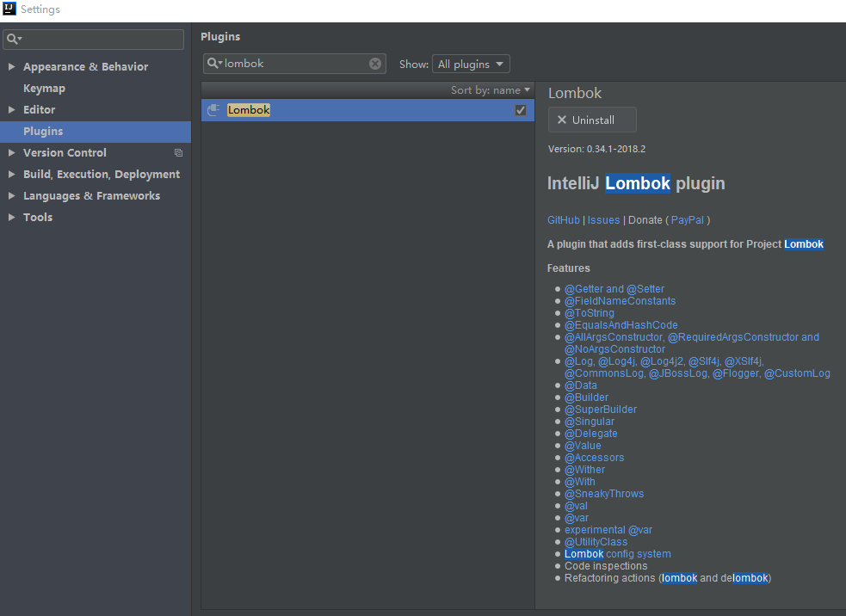Open @AllArgsConstructor constructors link
The width and height of the screenshot is (846, 616).
click(692, 343)
